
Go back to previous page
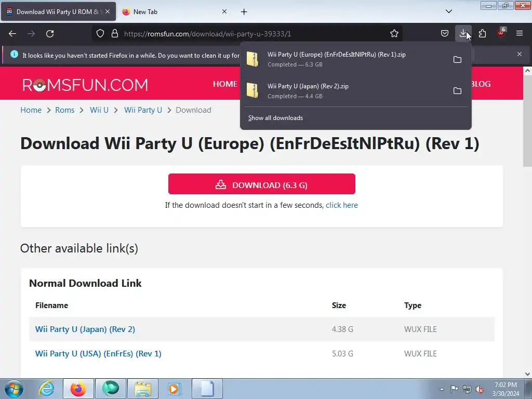(x=12, y=34)
